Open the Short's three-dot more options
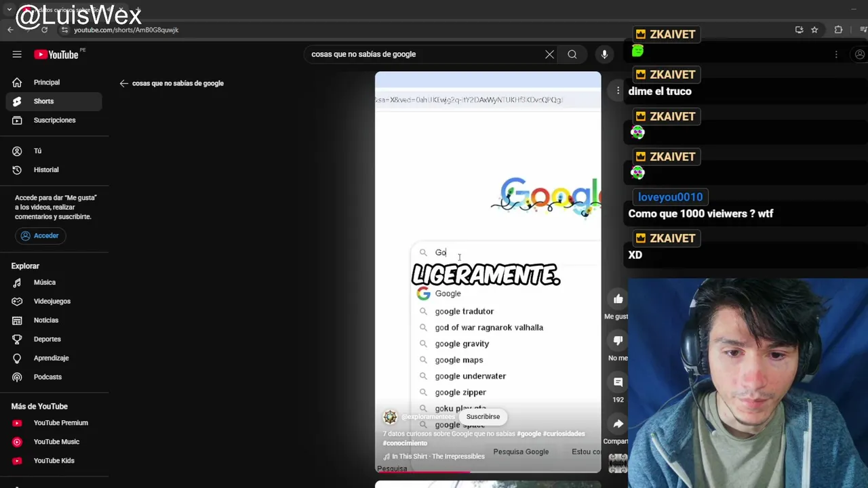The width and height of the screenshot is (868, 488). pos(617,90)
